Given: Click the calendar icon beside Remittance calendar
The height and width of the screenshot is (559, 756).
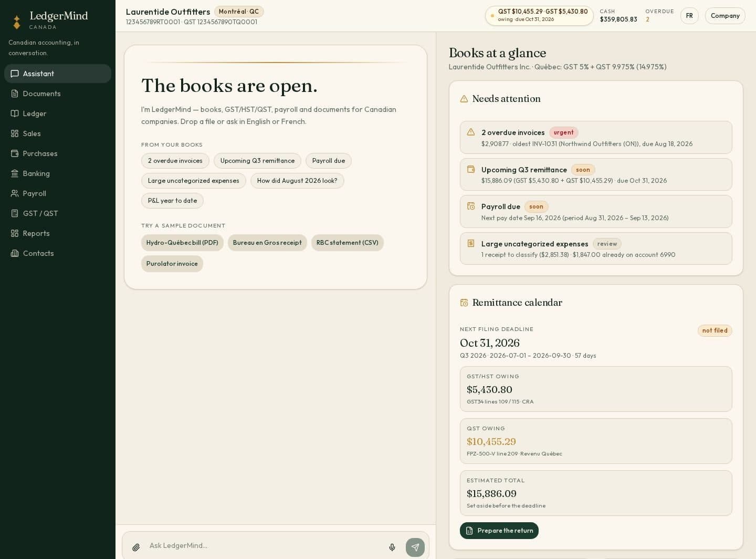Looking at the screenshot, I should pyautogui.click(x=464, y=303).
